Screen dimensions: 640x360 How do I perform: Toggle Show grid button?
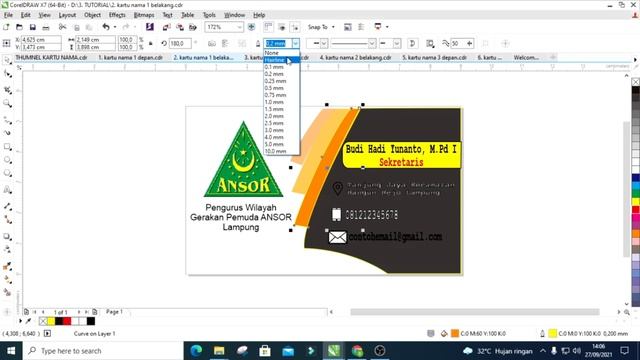click(282, 27)
